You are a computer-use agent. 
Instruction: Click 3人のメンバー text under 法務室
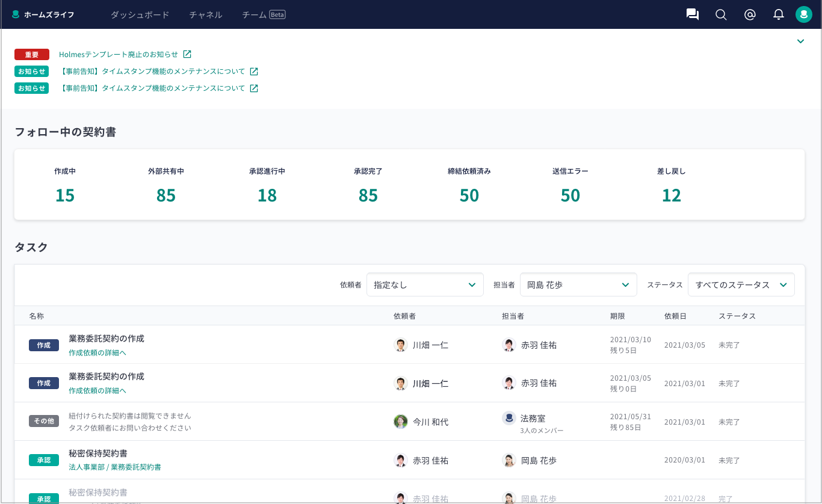[542, 431]
